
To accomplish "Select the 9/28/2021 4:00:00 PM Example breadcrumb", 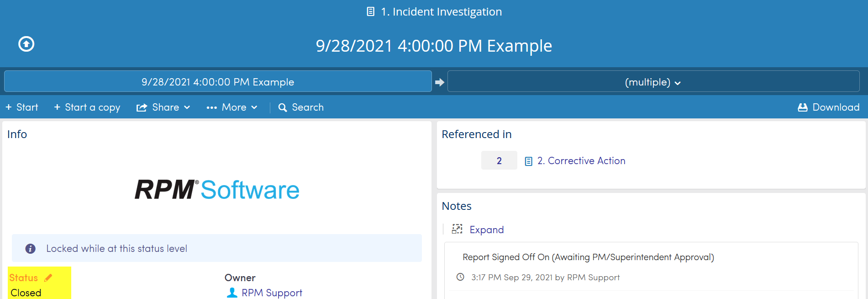I will pos(218,82).
